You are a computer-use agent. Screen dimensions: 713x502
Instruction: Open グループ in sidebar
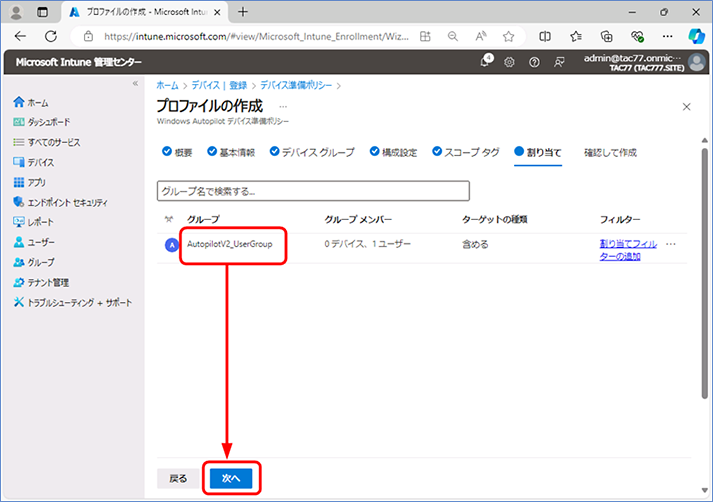click(34, 262)
